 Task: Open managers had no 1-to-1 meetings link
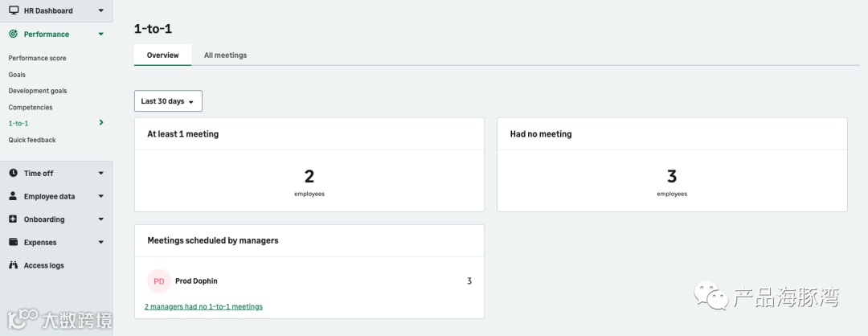203,306
